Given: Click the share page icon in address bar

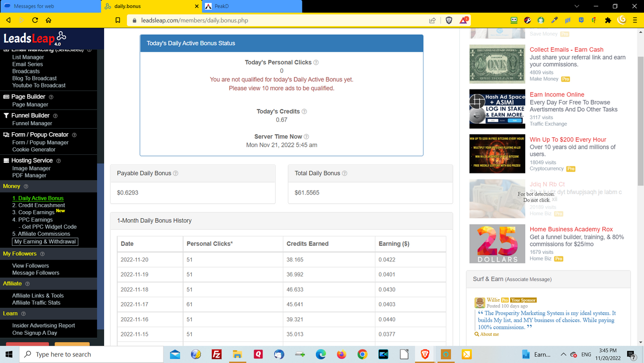Looking at the screenshot, I should (x=432, y=21).
